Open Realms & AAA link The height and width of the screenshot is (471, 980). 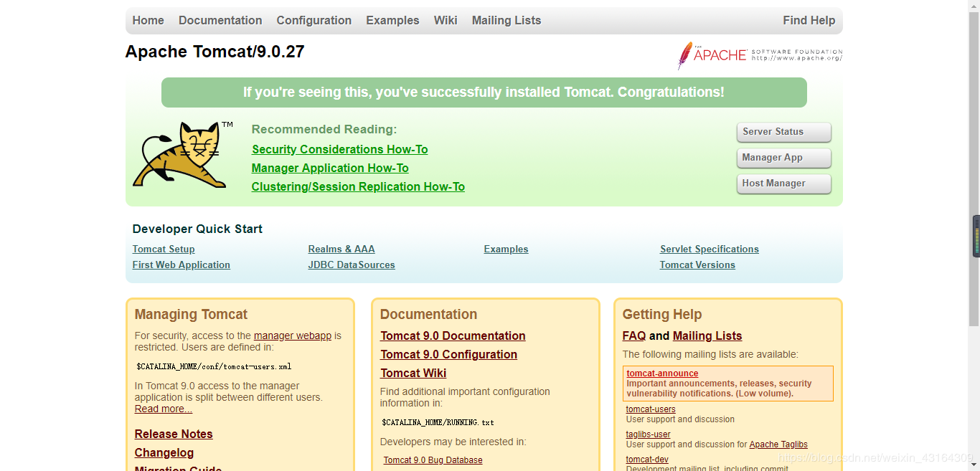coord(341,249)
